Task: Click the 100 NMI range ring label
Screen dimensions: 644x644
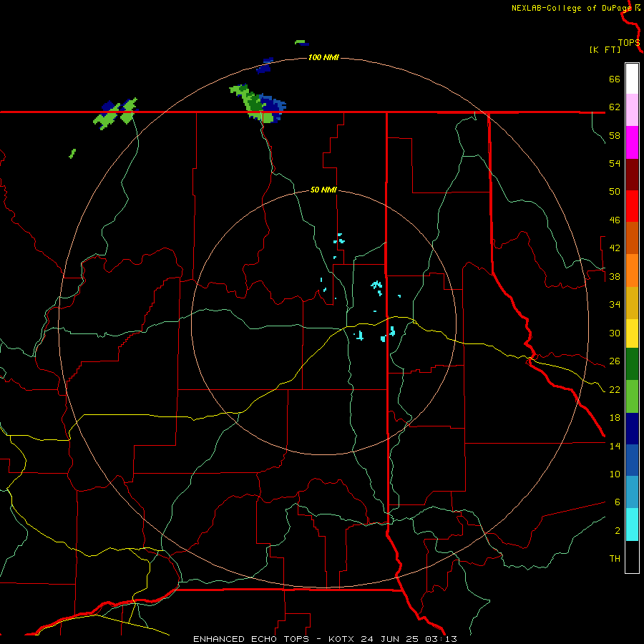Action: click(x=323, y=57)
